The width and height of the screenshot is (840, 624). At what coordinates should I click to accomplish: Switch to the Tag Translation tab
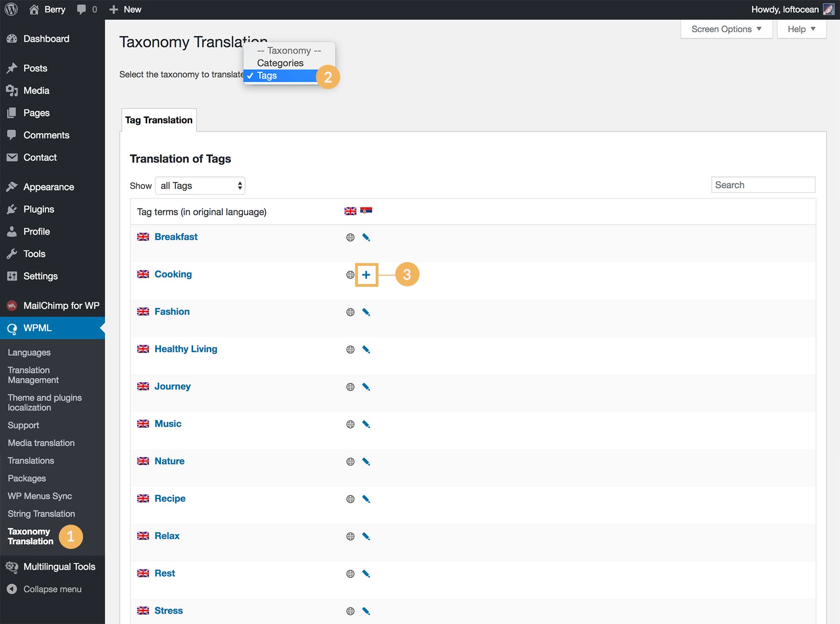pyautogui.click(x=159, y=120)
